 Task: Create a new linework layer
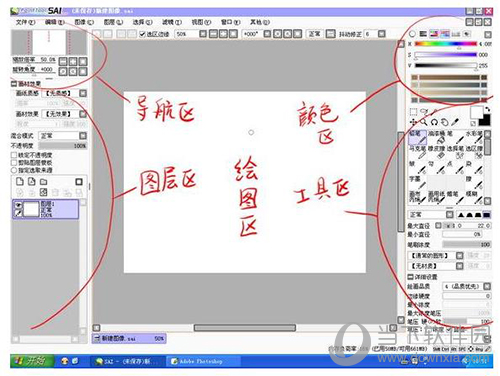click(x=32, y=182)
